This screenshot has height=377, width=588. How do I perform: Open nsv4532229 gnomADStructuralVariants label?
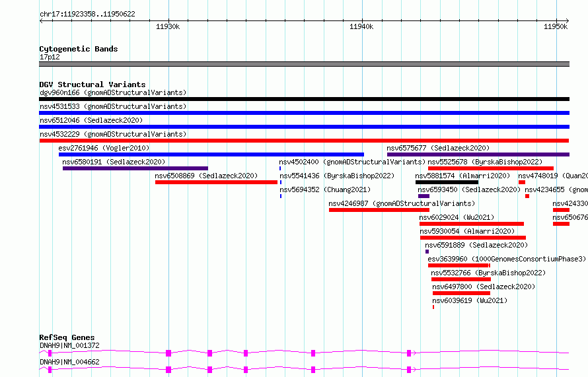pyautogui.click(x=113, y=134)
